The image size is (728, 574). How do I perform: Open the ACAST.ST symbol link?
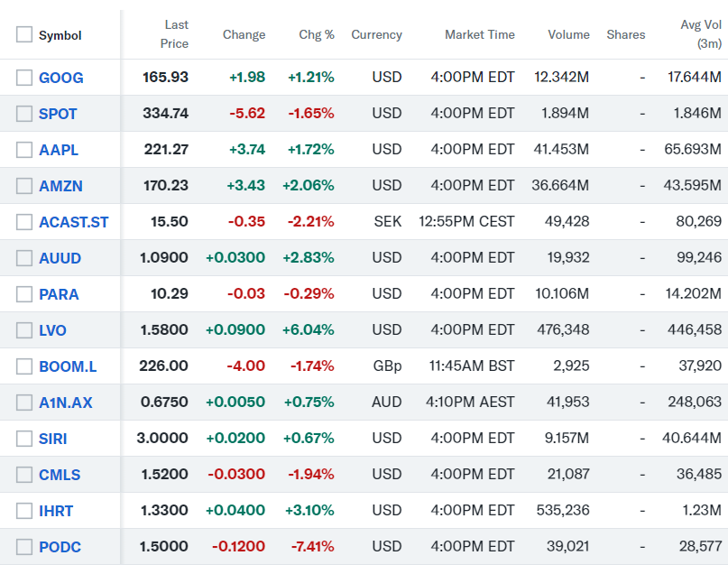73,222
